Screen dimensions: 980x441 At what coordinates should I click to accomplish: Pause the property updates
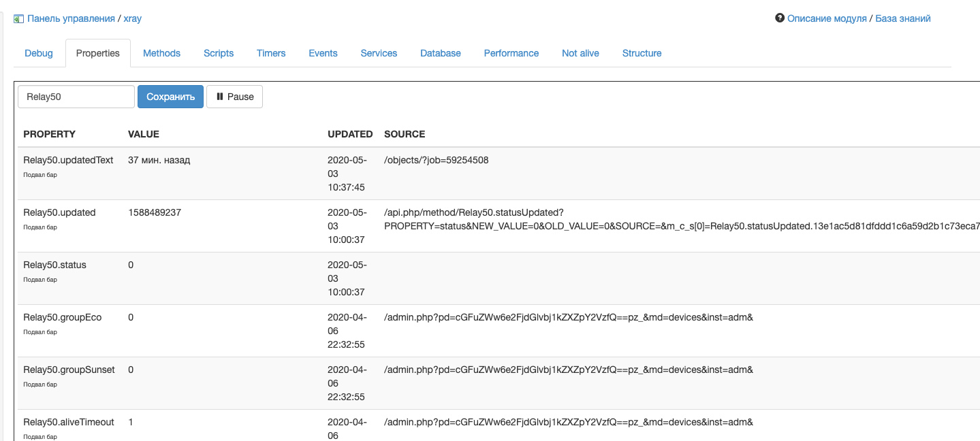click(234, 97)
